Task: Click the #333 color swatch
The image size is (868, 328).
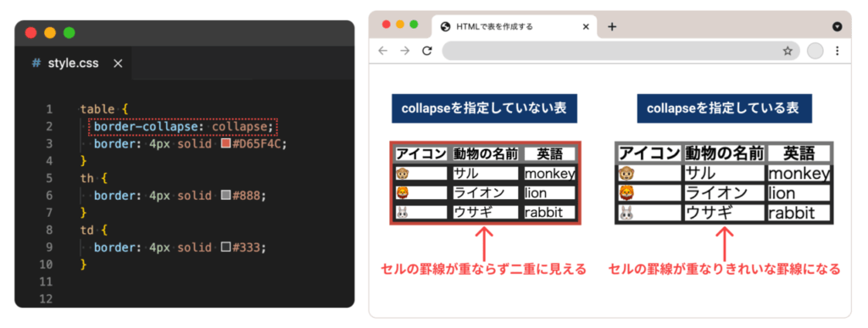Action: (225, 247)
